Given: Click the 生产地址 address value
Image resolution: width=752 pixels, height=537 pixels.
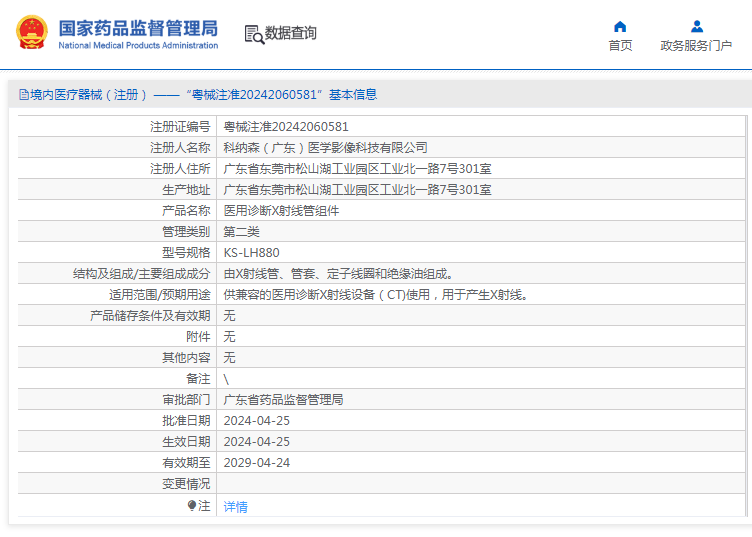Looking at the screenshot, I should (x=357, y=190).
